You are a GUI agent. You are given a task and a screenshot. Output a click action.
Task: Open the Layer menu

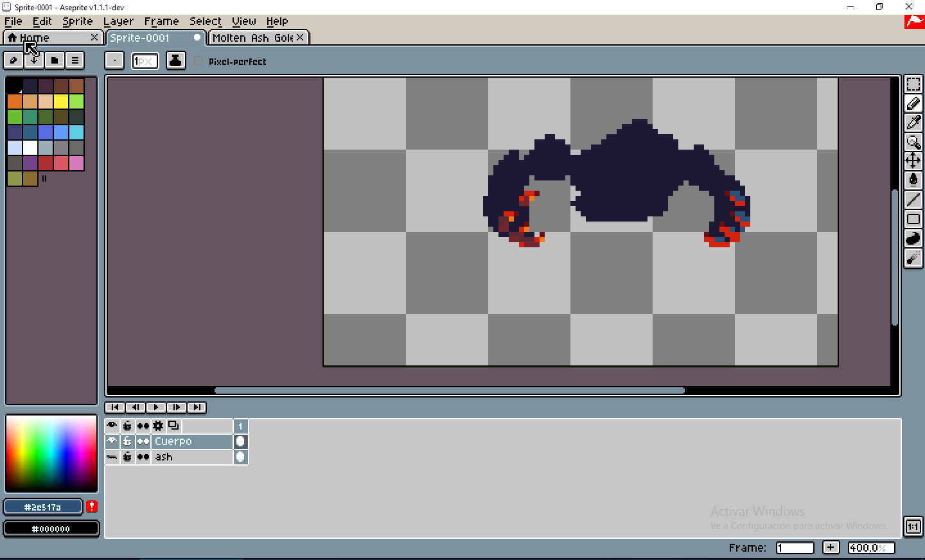pos(118,21)
